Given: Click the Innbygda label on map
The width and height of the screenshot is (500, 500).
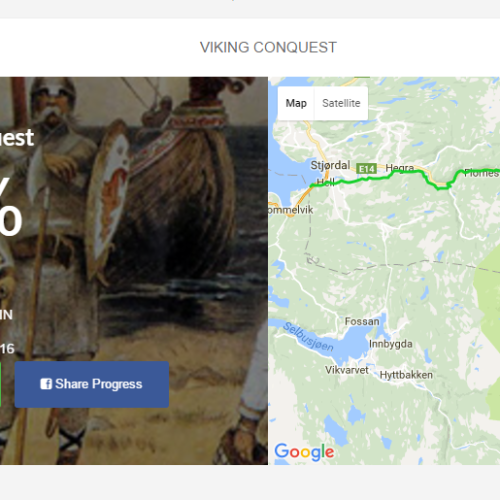Looking at the screenshot, I should (391, 344).
